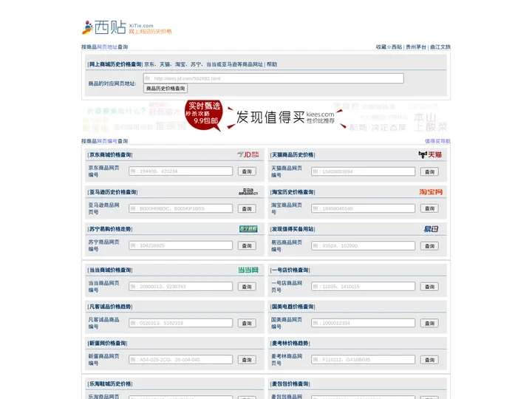Click 商品历史价格查询 button
The height and width of the screenshot is (399, 532).
tap(166, 89)
